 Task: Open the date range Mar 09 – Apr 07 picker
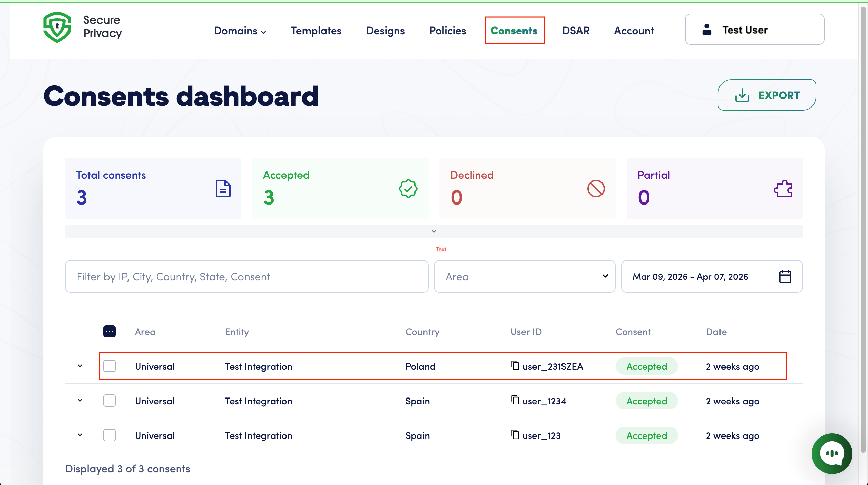coord(712,276)
